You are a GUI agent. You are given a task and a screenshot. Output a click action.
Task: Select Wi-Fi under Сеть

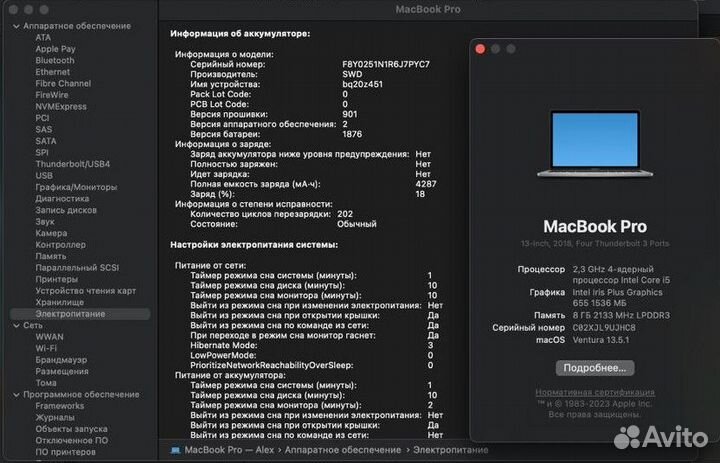coord(46,348)
